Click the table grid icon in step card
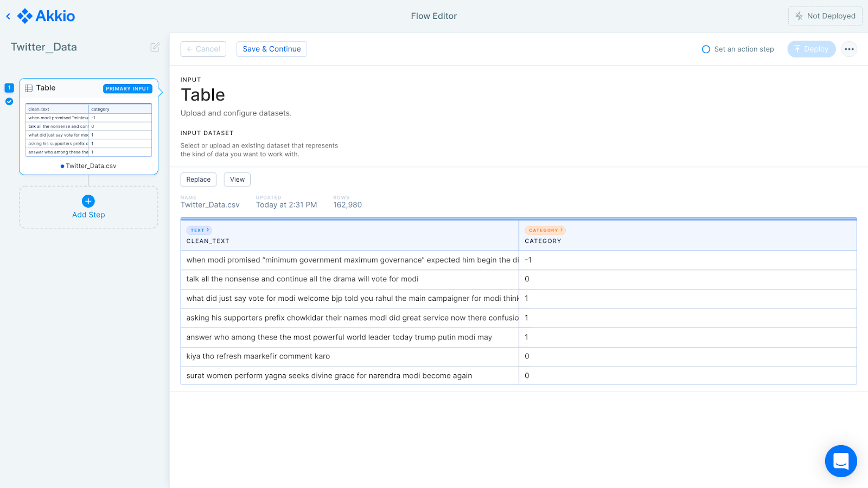Image resolution: width=868 pixels, height=488 pixels. tap(29, 88)
